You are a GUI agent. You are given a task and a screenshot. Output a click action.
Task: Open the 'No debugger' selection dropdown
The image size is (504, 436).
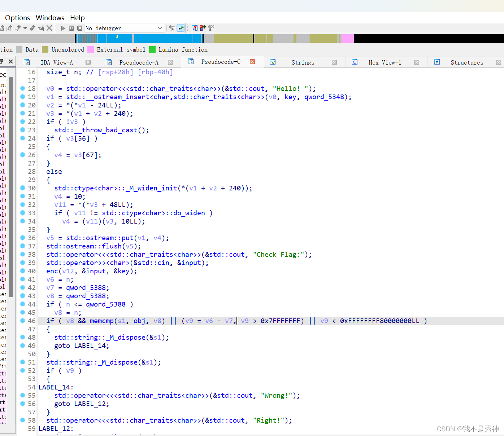point(125,28)
